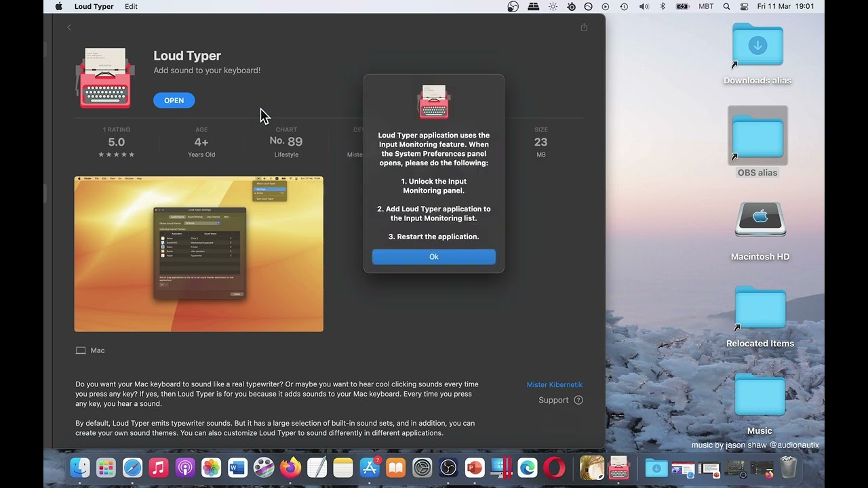
Task: Click the brightness sun menu bar icon
Action: (x=553, y=7)
